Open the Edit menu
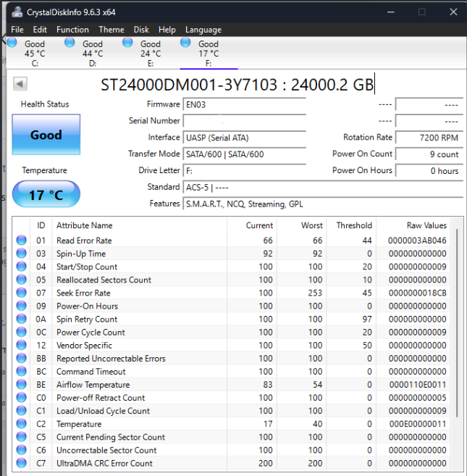 point(40,30)
